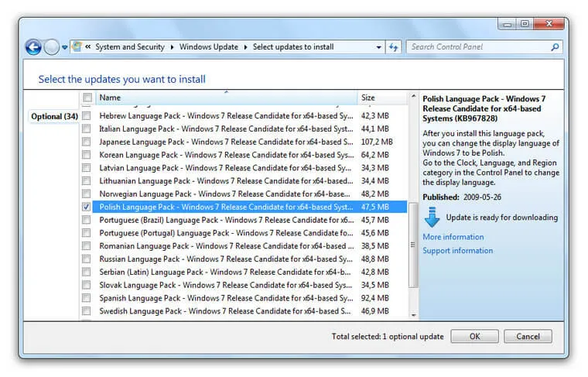Maximize the Windows Update window
Viewport: 588px width, 377px height.
(525, 24)
